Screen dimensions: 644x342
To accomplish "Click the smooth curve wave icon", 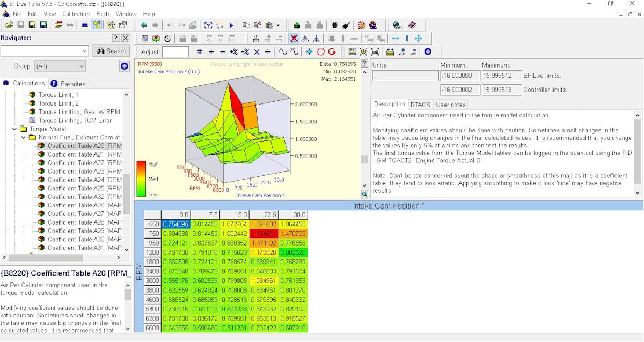I will (282, 52).
